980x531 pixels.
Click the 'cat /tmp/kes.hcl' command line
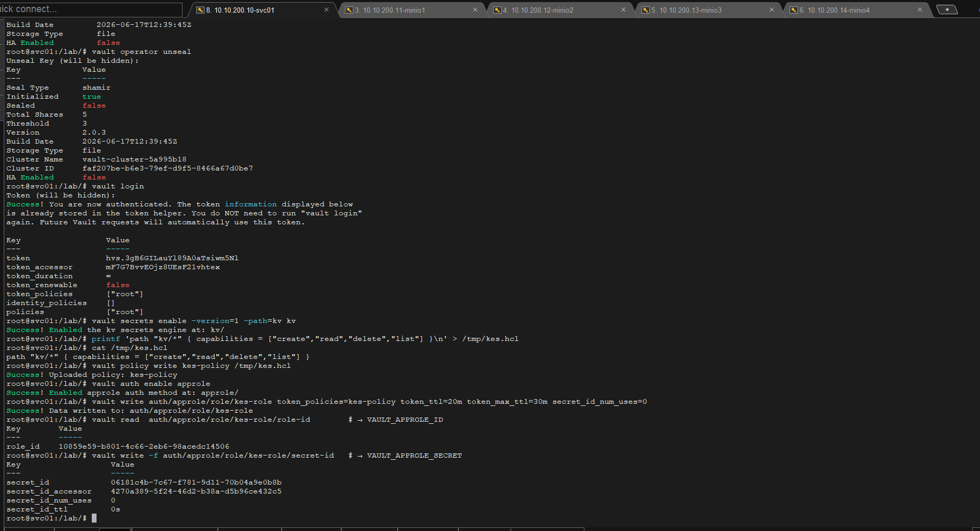87,348
